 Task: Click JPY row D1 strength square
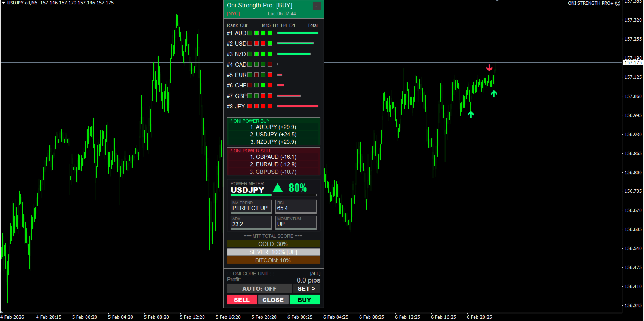[x=270, y=106]
